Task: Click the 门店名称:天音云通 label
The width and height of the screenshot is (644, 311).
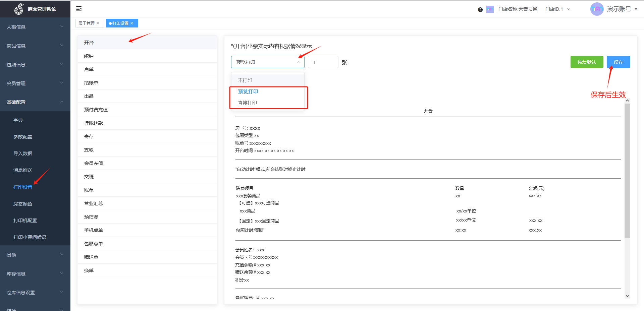Action: 518,9
